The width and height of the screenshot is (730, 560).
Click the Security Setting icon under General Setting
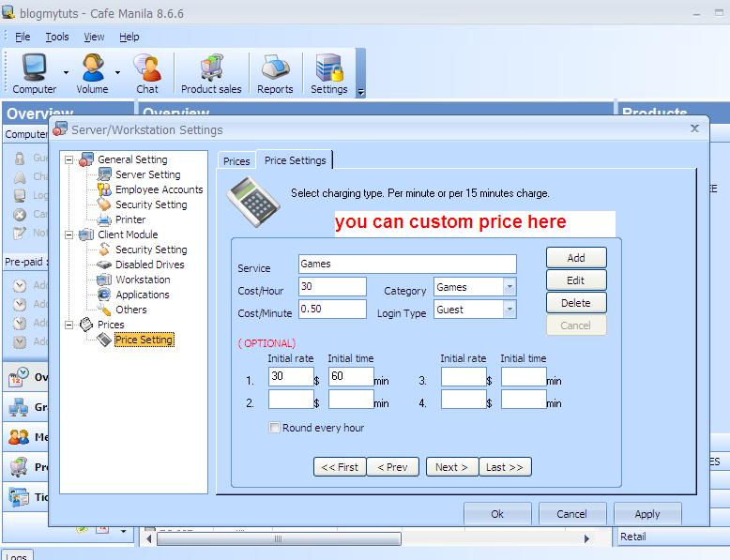[104, 204]
